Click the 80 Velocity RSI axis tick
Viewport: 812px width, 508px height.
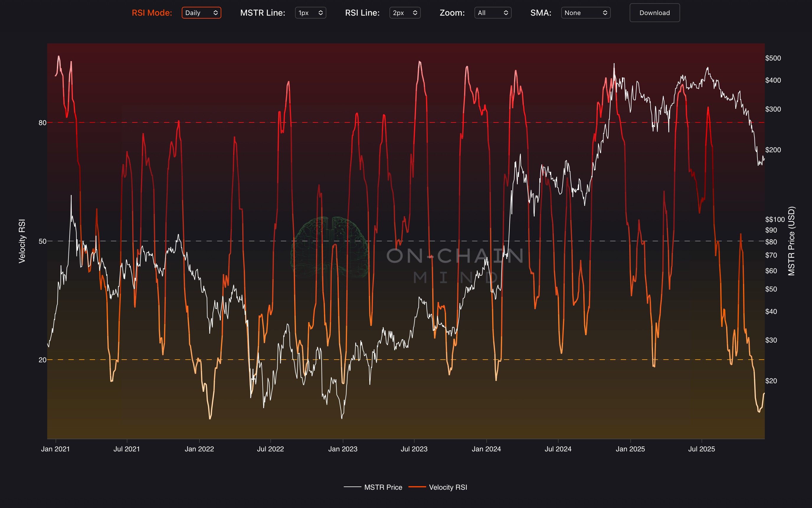coord(42,123)
